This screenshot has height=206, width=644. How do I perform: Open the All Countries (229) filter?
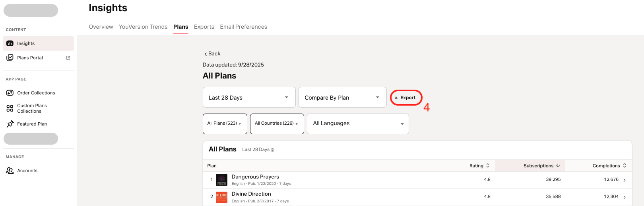tap(277, 124)
